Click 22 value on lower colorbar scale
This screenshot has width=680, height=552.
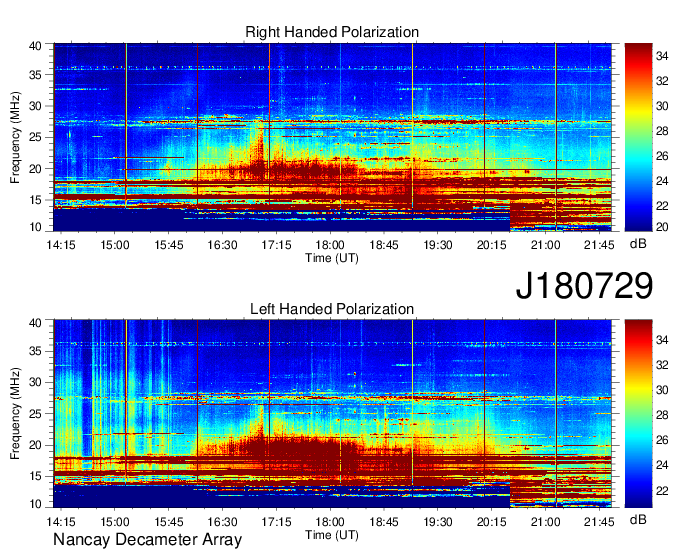pos(662,490)
